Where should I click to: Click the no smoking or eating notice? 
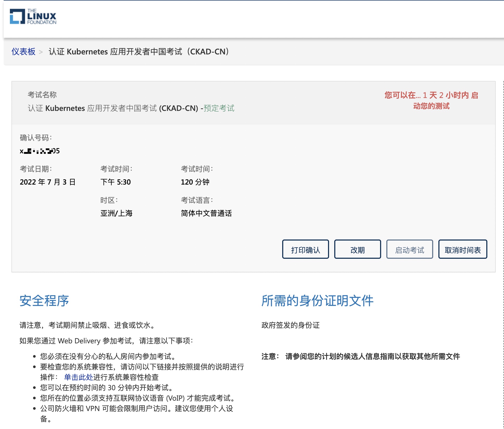[x=88, y=325]
